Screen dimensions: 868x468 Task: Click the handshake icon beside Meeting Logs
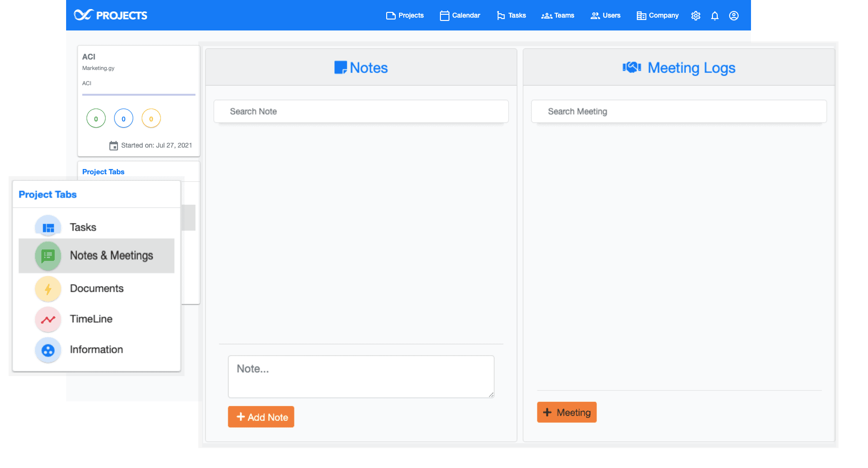pos(632,68)
